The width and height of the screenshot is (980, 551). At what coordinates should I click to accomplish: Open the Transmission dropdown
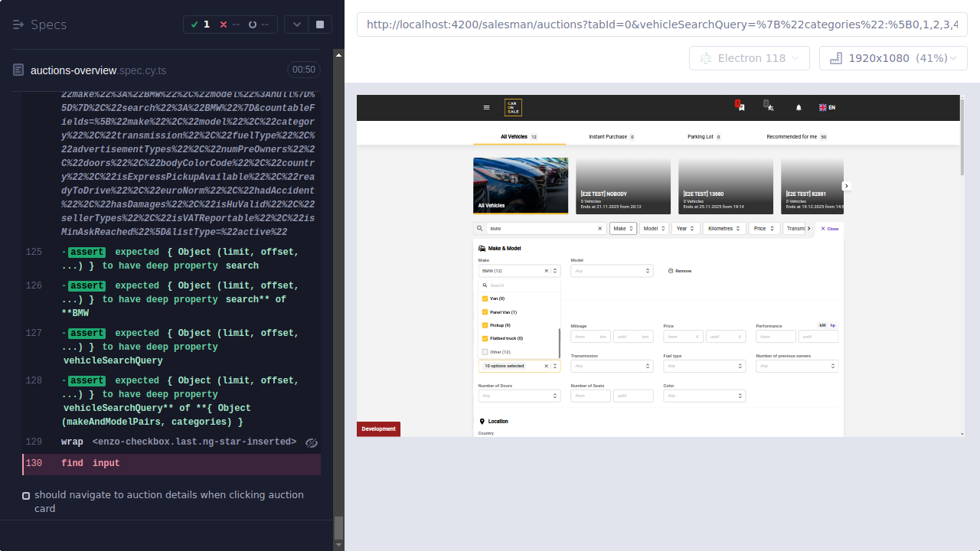[x=612, y=366]
